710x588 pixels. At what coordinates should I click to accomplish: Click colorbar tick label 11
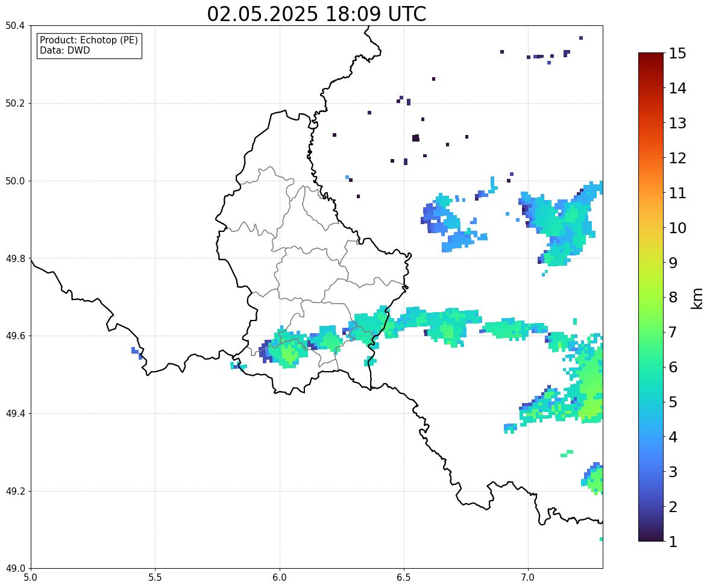tap(677, 193)
